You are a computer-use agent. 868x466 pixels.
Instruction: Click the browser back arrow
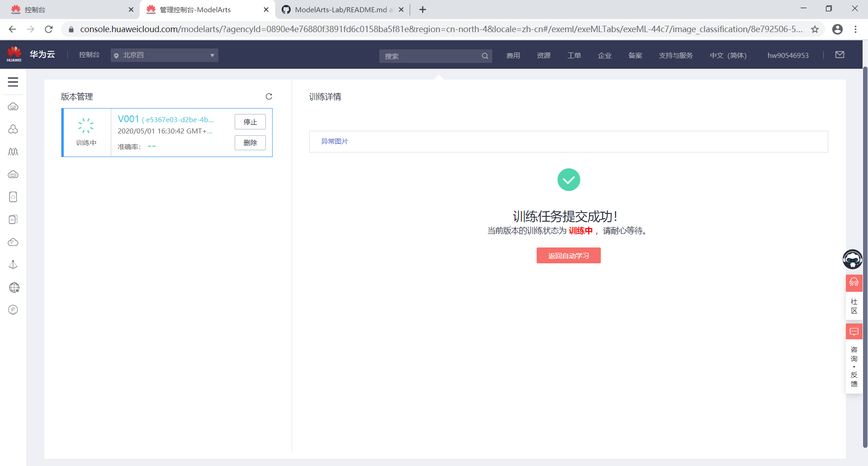(12, 29)
